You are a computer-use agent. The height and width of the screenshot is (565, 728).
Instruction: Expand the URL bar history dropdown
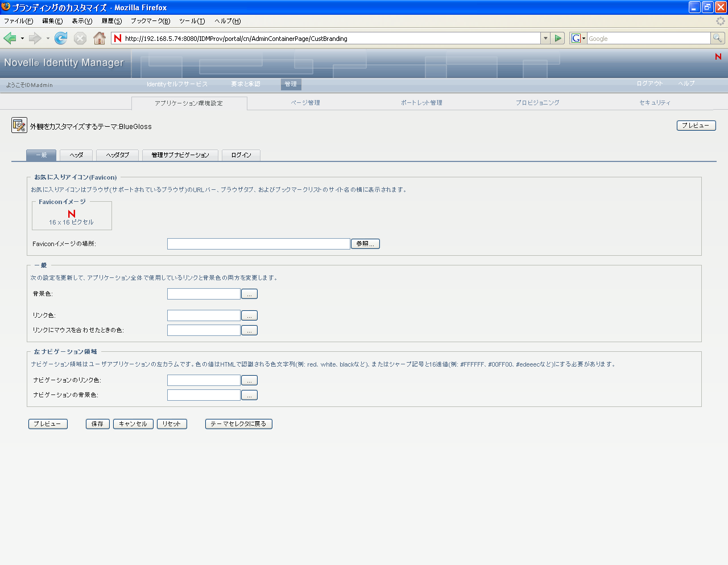coord(545,38)
